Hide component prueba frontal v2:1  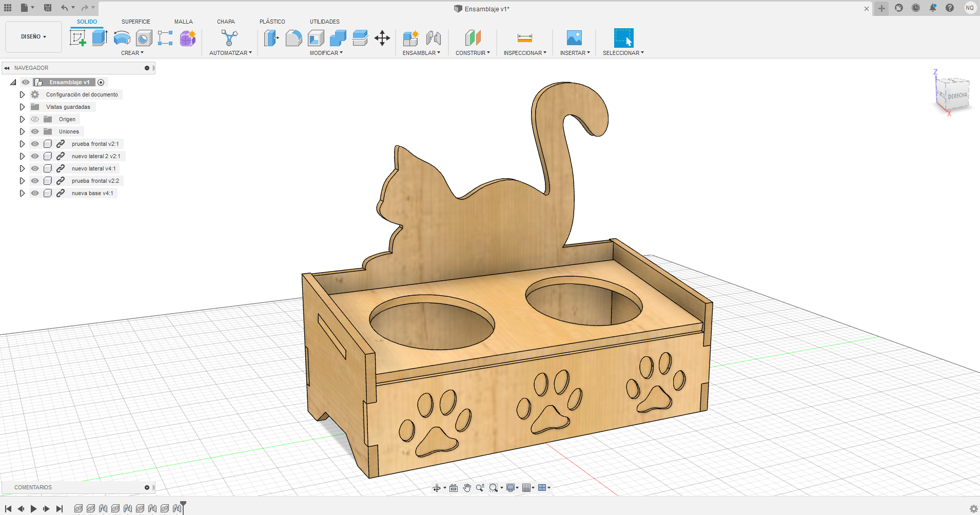[x=35, y=144]
